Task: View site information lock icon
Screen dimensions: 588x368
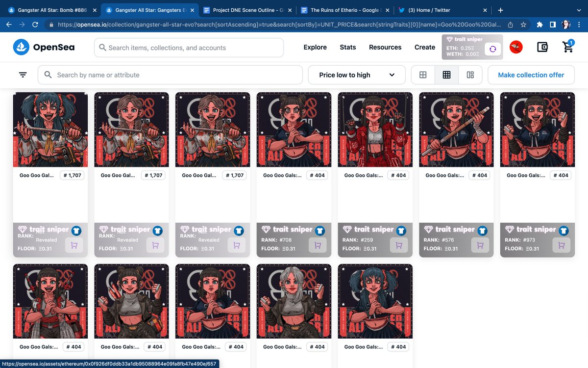Action: click(x=51, y=24)
